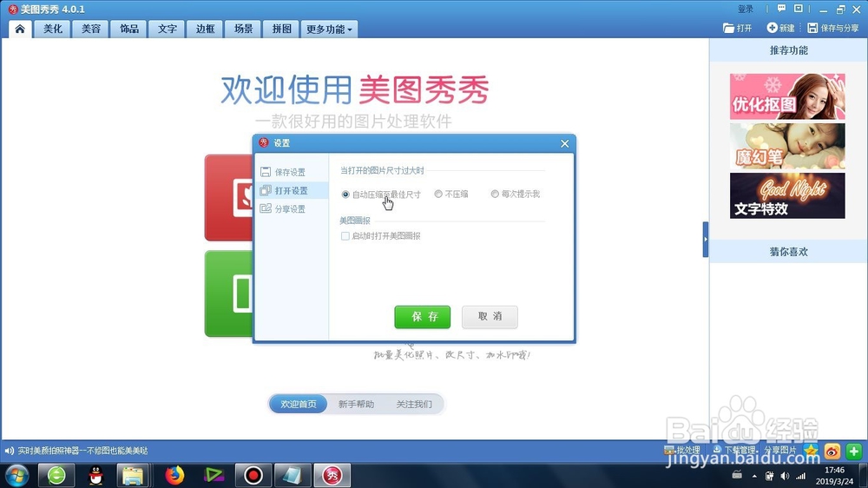868x488 pixels.
Task: Select the 关注我们 tab
Action: coord(414,405)
